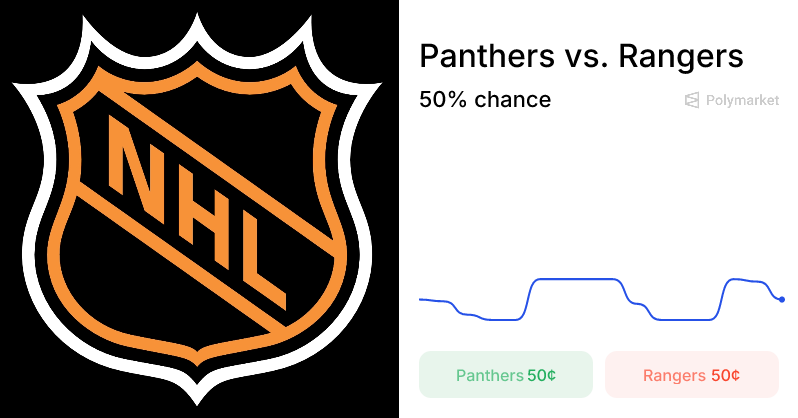
Task: Click the 50% chance label
Action: [x=485, y=100]
